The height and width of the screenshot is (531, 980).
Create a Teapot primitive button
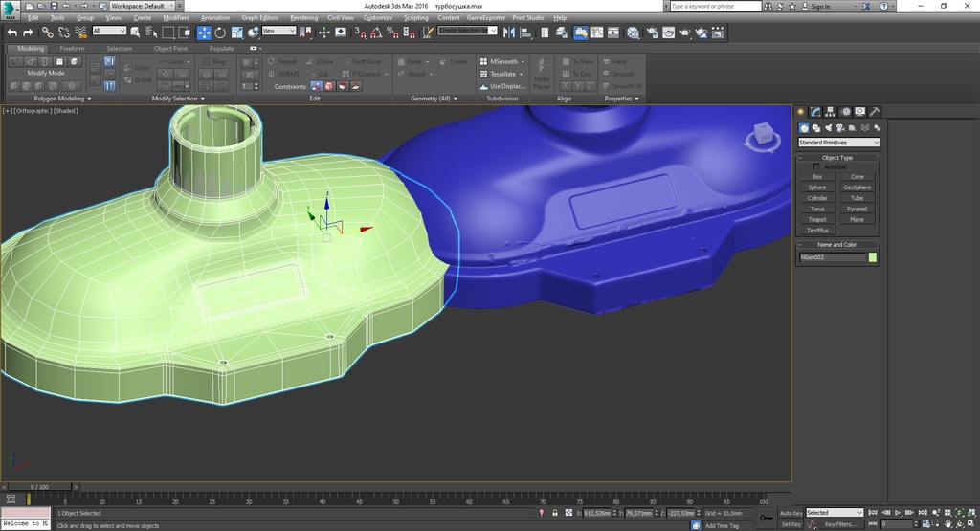click(x=817, y=219)
